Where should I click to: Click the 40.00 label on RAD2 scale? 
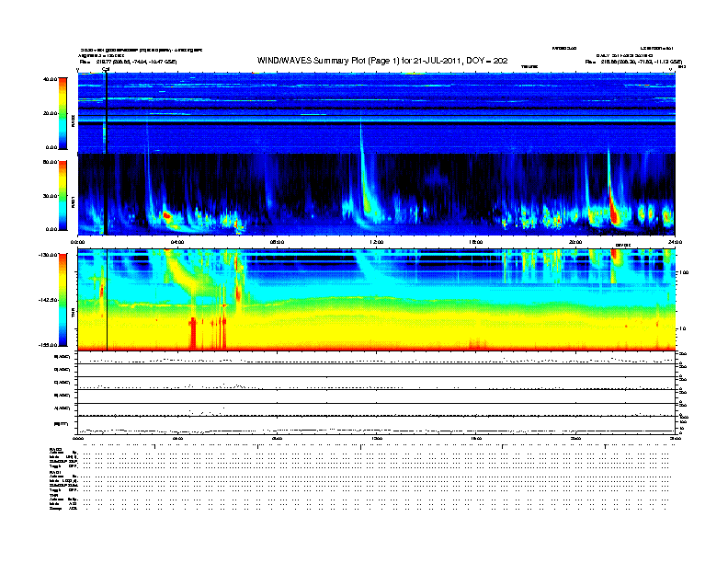(50, 79)
